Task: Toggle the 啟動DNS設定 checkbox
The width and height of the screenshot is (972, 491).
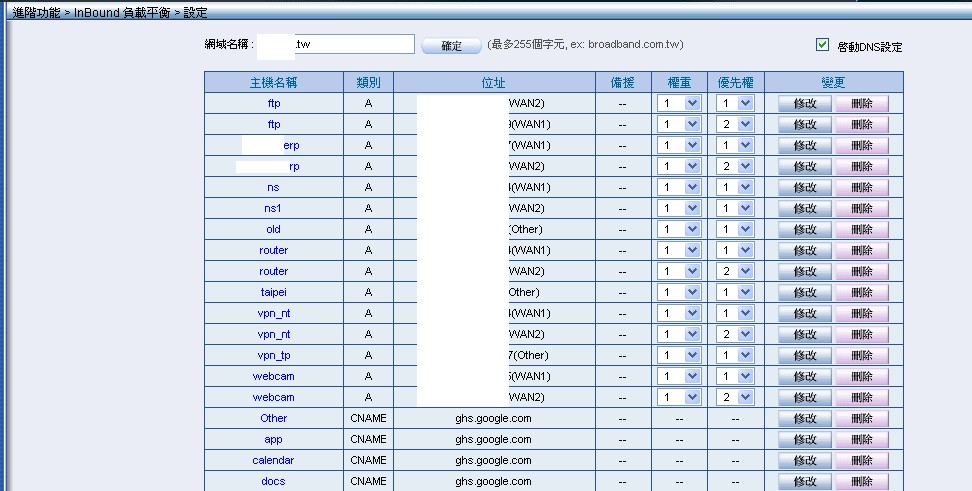Action: point(822,45)
